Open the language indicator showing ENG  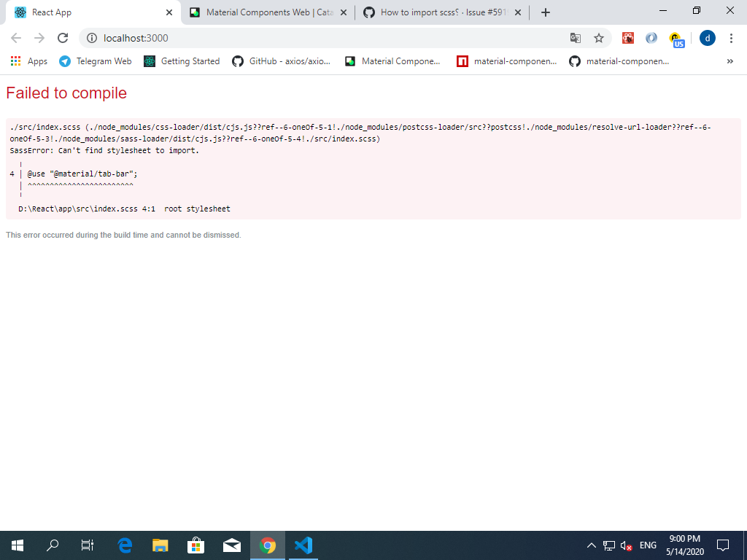pos(647,545)
